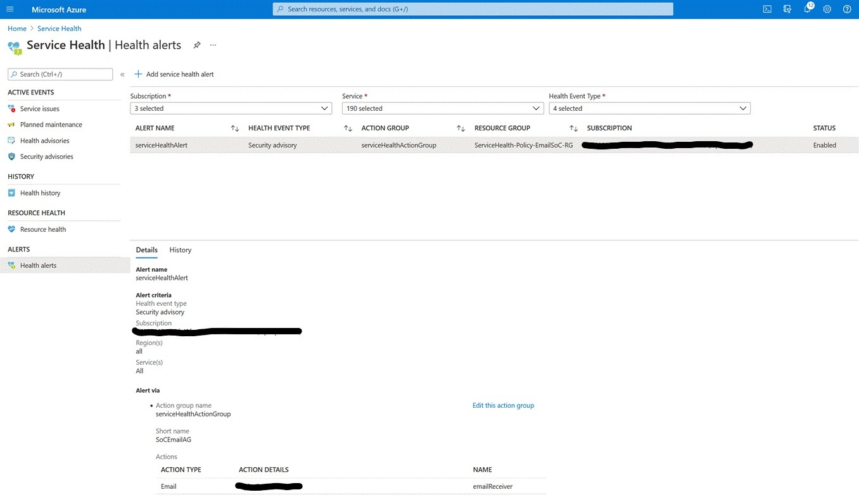Click the Service Health heart logo icon
859x504 pixels.
[14, 47]
